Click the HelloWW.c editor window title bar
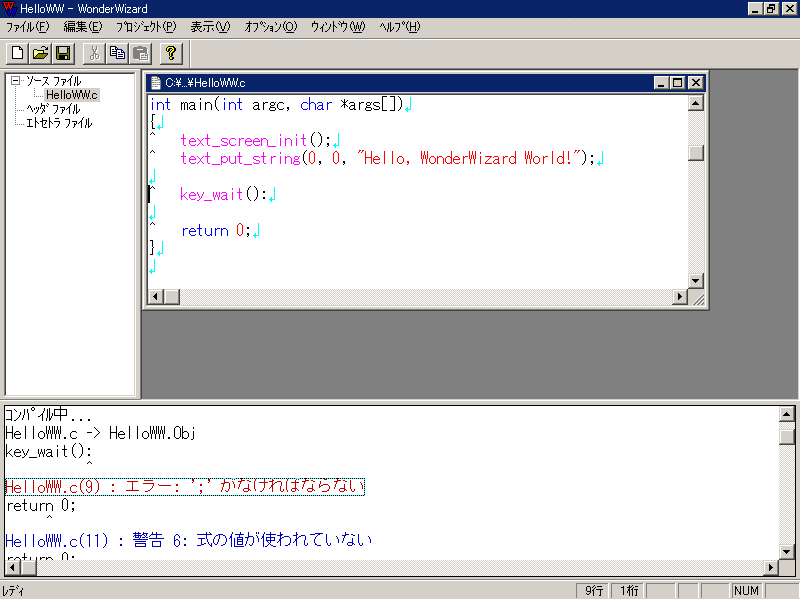The image size is (800, 600). 426,83
